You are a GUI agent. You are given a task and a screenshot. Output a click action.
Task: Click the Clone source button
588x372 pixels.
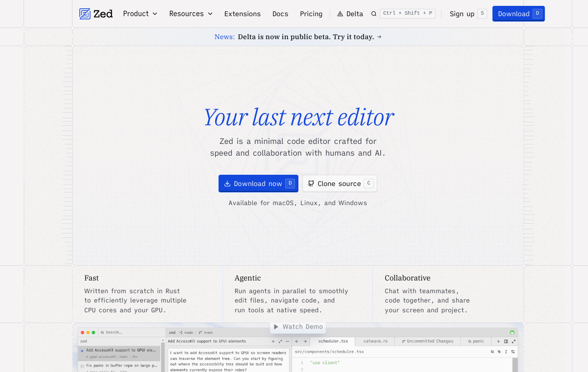point(340,184)
